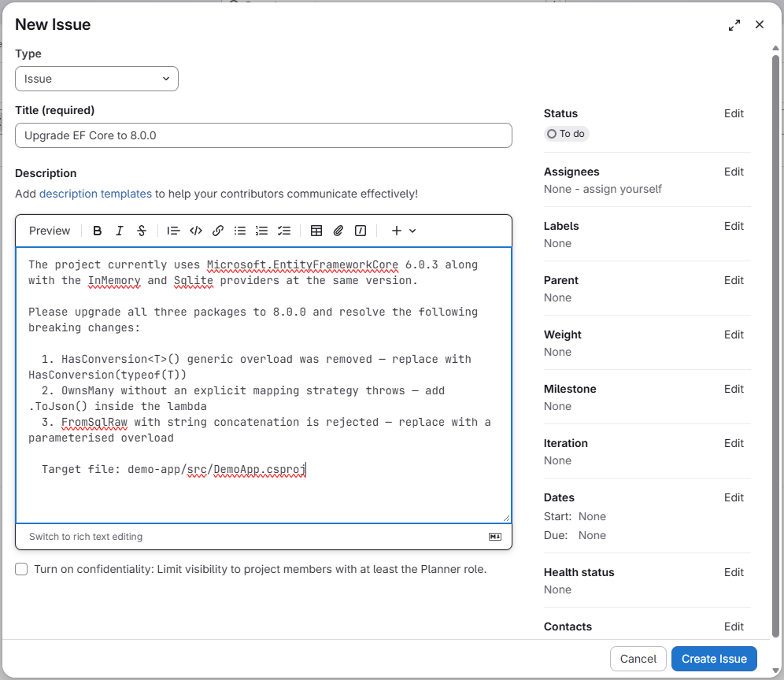Click the sidebar vertical scrollbar
Image resolution: width=784 pixels, height=680 pixels.
(x=775, y=345)
